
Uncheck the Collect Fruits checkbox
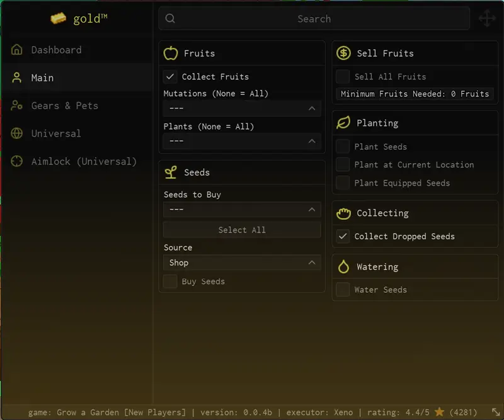[170, 76]
